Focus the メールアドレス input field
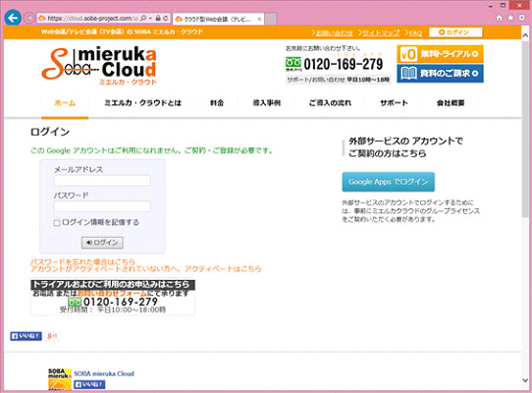Viewport: 532px width, 393px height. [102, 181]
